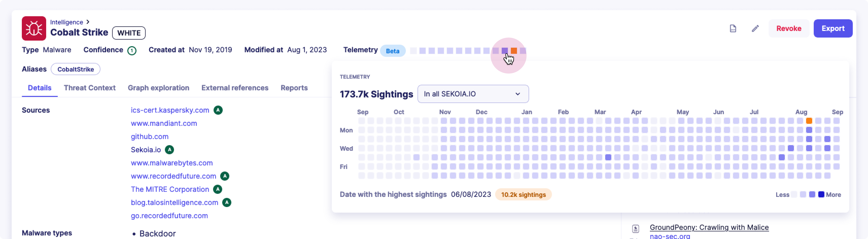The height and width of the screenshot is (239, 868).
Task: Switch to the Threat Context tab
Action: (x=89, y=88)
